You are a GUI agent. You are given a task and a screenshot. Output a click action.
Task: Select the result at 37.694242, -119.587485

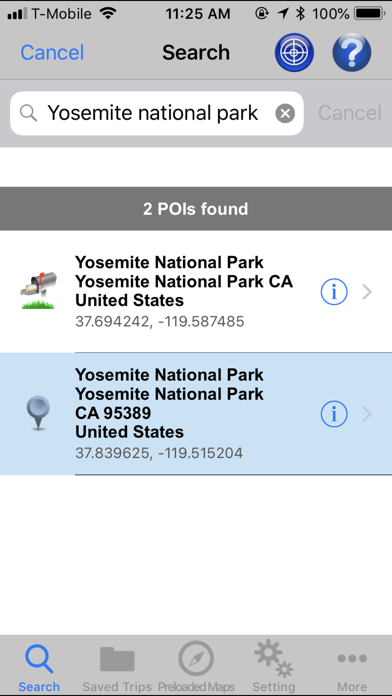click(196, 292)
